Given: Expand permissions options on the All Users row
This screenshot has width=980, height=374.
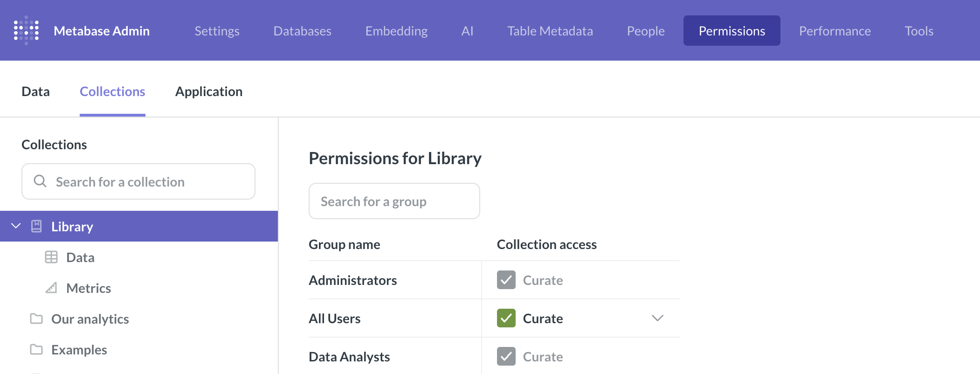Looking at the screenshot, I should pos(657,319).
